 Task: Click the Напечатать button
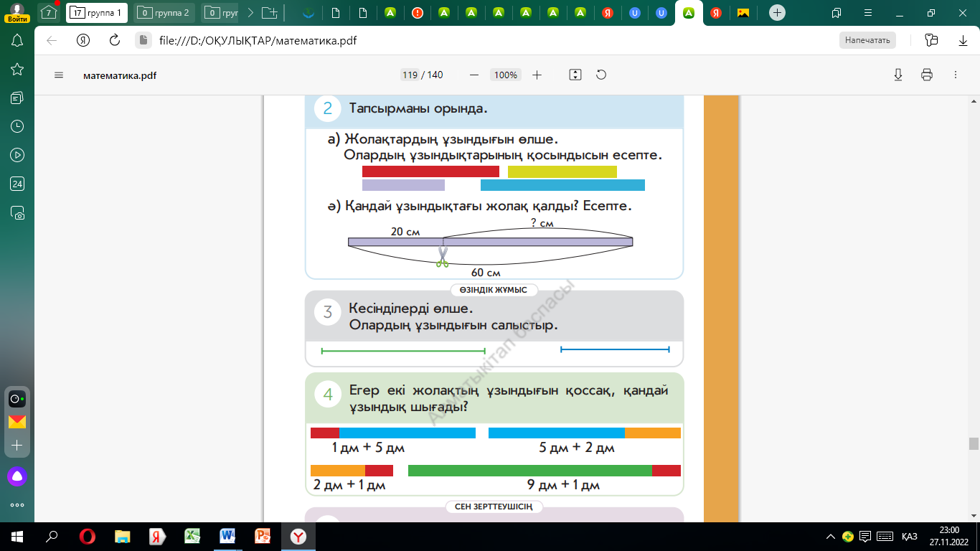click(x=867, y=40)
